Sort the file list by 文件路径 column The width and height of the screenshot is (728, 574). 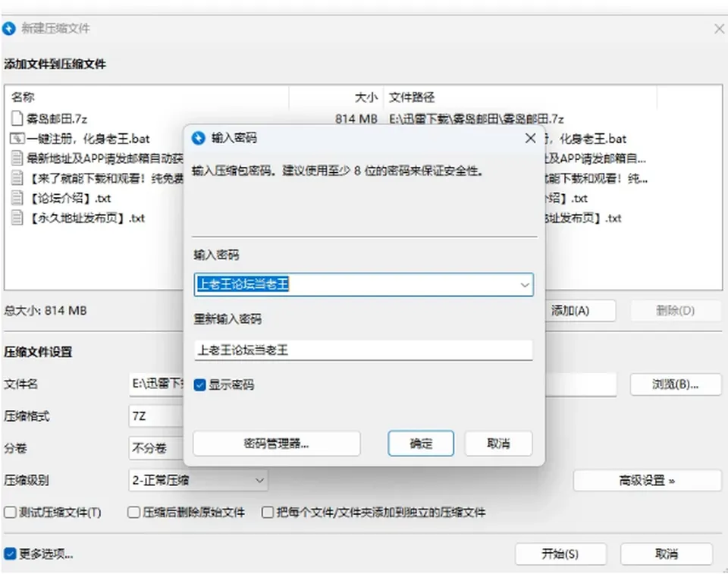click(x=520, y=97)
